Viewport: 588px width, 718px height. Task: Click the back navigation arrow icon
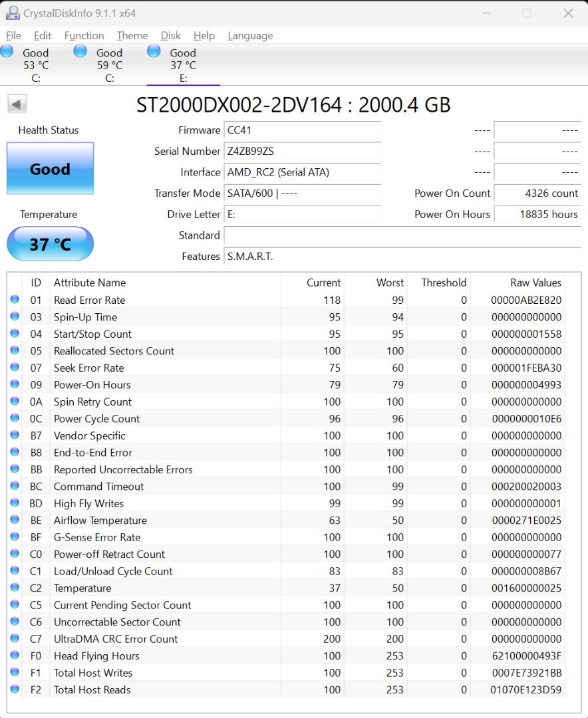(17, 104)
